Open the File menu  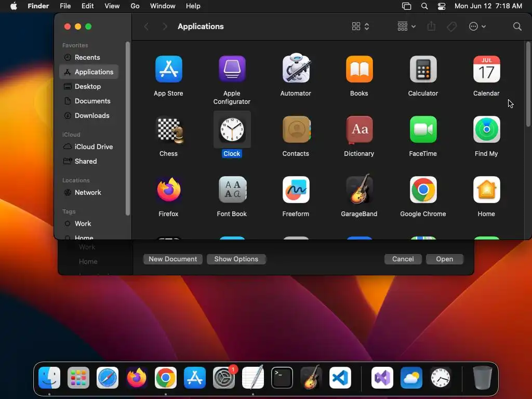65,6
